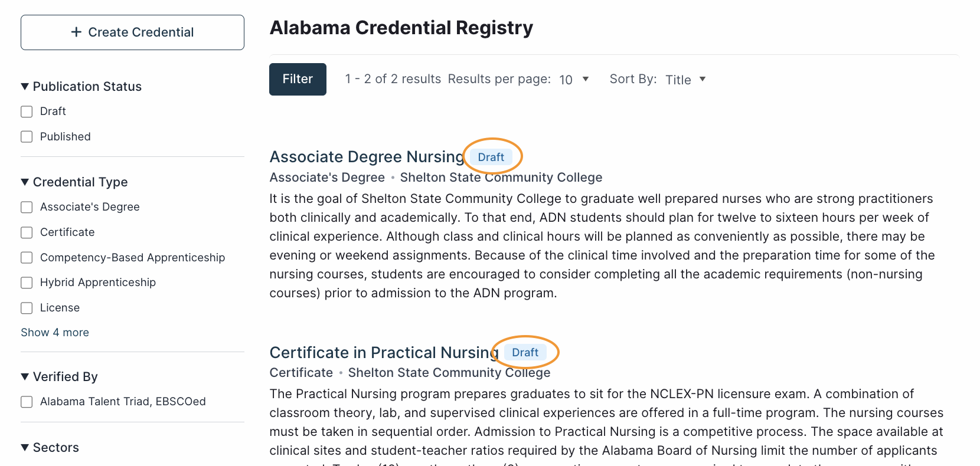Open the Associate Degree Nursing credential
The height and width of the screenshot is (466, 980).
367,157
